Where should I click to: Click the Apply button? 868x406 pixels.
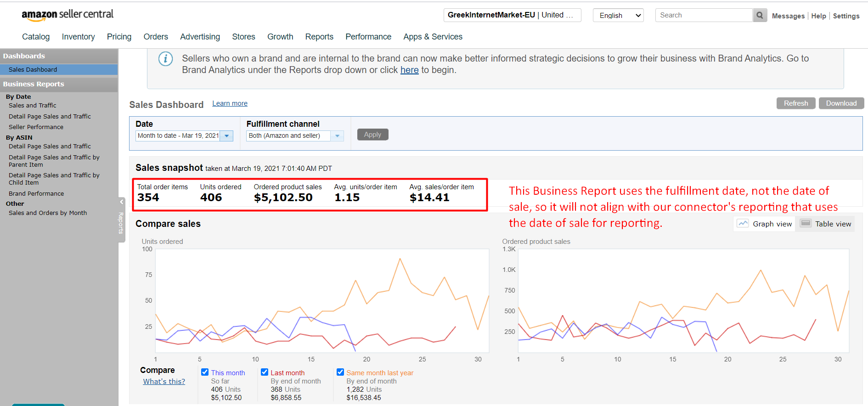click(x=372, y=135)
